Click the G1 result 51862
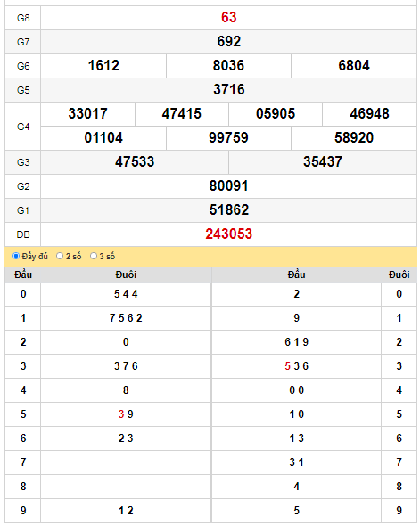The height and width of the screenshot is (525, 420). point(229,210)
